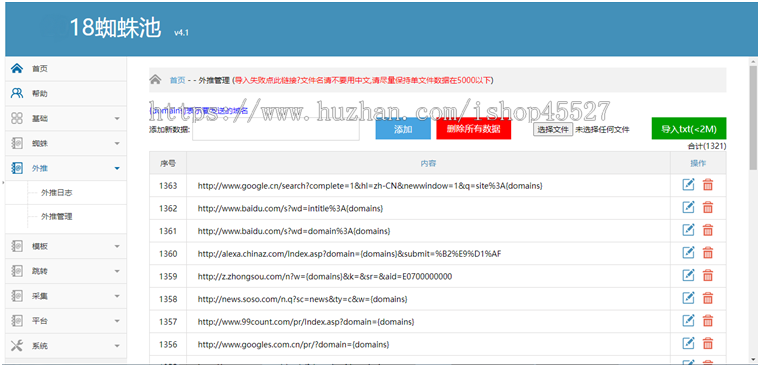
Task: Click the 18蜘蛛池 header title
Action: point(115,28)
